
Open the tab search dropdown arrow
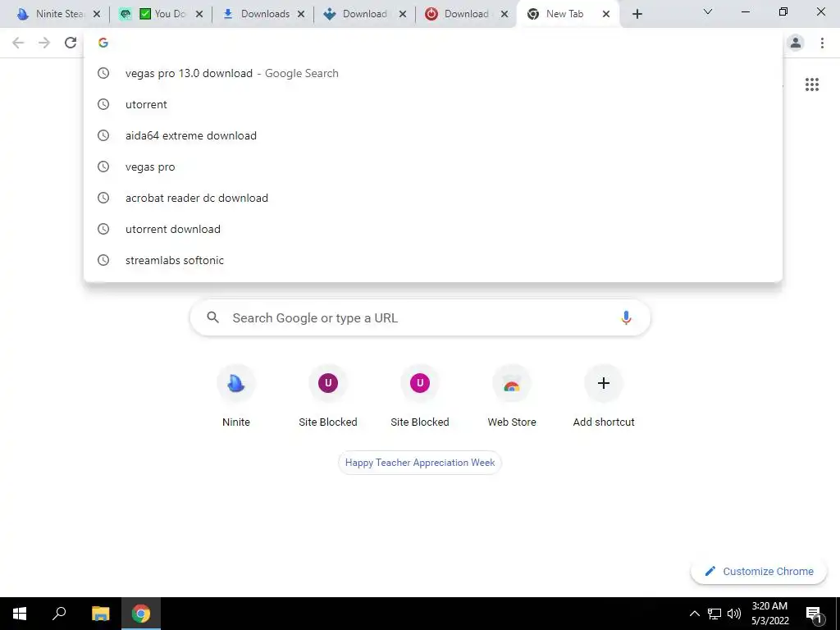pos(708,11)
